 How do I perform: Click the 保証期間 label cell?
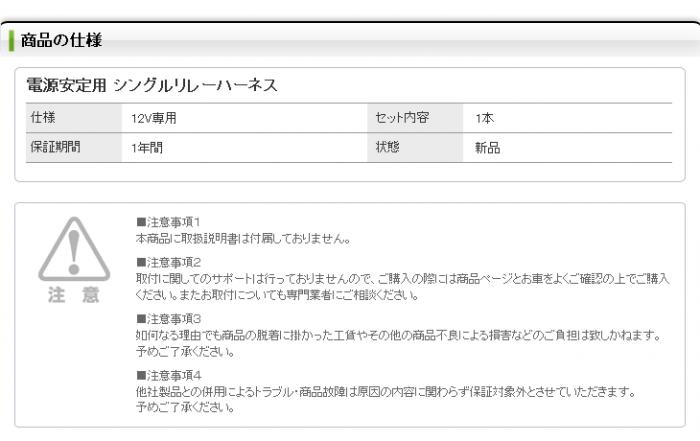click(74, 148)
